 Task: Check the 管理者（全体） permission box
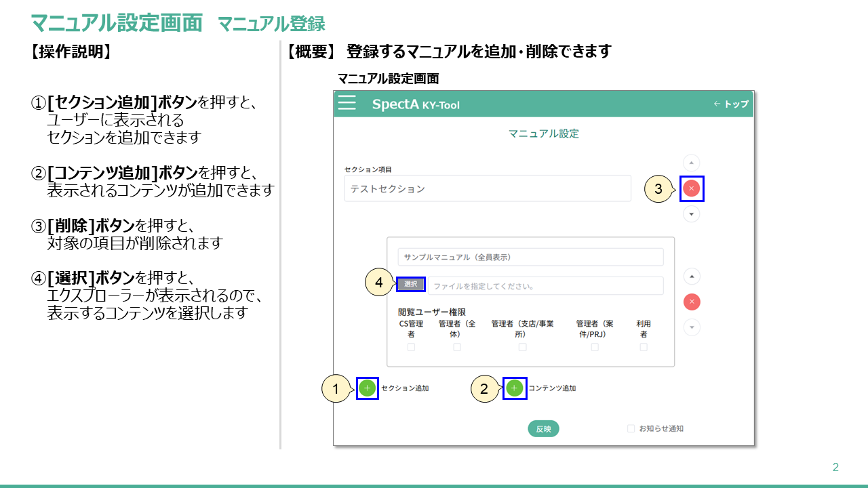(457, 347)
